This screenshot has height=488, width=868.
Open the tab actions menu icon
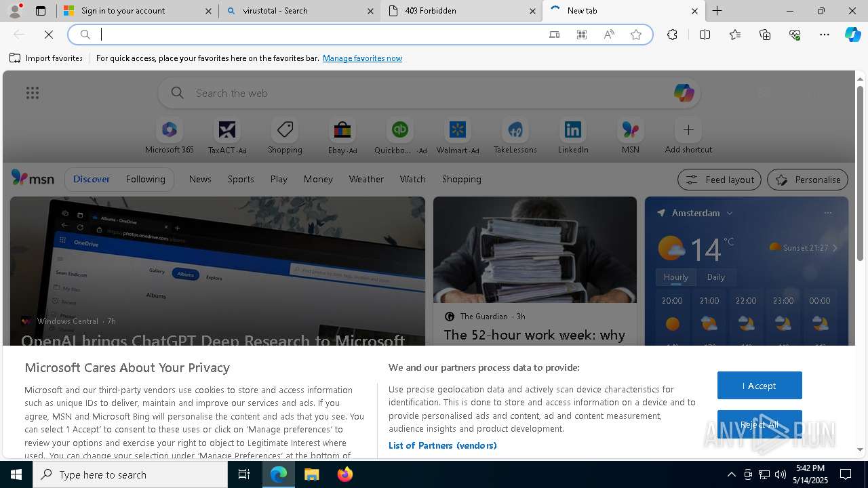[41, 11]
